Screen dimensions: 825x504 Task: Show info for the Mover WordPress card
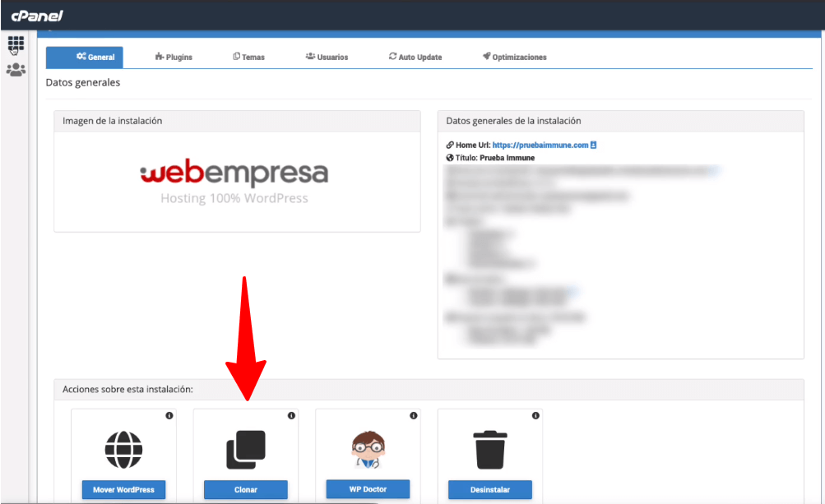[169, 416]
